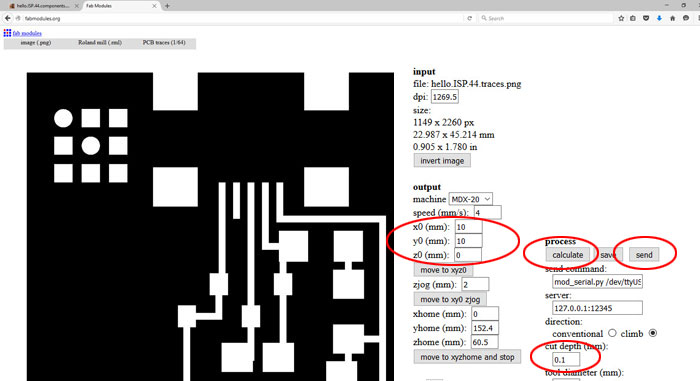
Task: Open the PCB traces (1/64) process menu
Action: pyautogui.click(x=164, y=42)
